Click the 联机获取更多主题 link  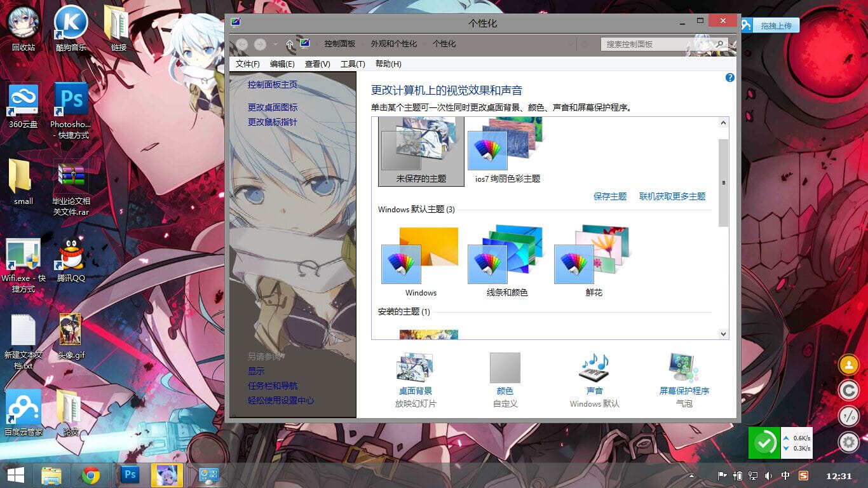coord(672,196)
